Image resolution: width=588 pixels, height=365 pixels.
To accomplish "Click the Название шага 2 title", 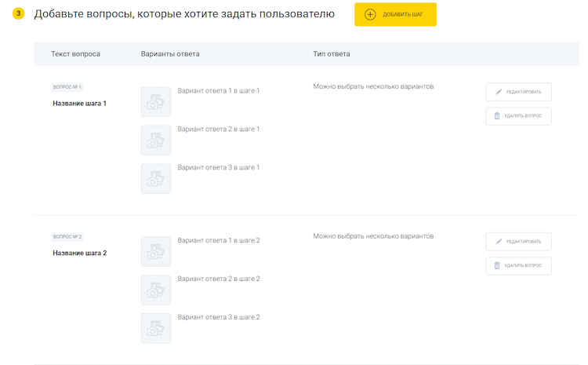I will click(x=79, y=254).
